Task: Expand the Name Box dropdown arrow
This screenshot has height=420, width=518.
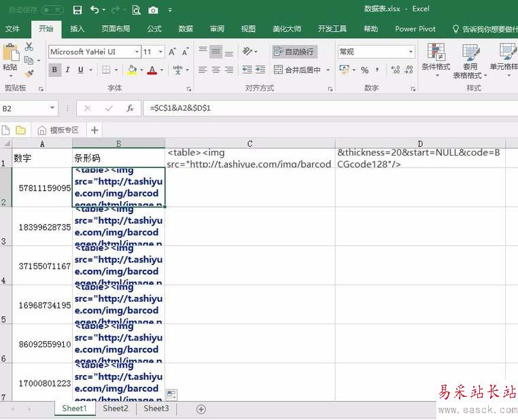Action: (52, 108)
